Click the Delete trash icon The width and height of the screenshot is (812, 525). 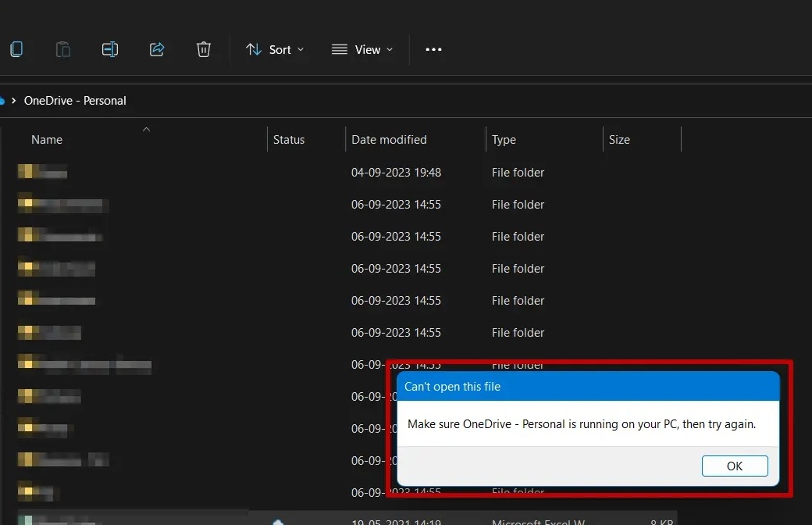(x=204, y=48)
